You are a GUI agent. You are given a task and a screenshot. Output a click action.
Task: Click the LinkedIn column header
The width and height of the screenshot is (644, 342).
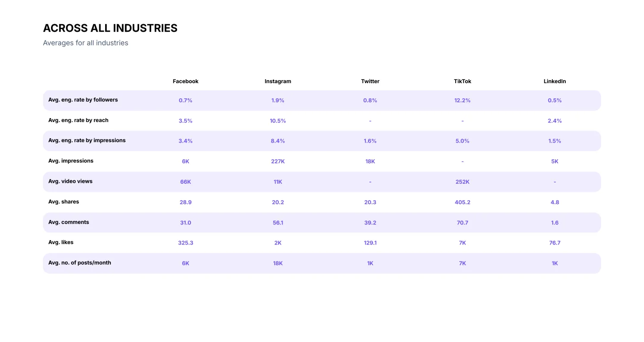tap(555, 81)
